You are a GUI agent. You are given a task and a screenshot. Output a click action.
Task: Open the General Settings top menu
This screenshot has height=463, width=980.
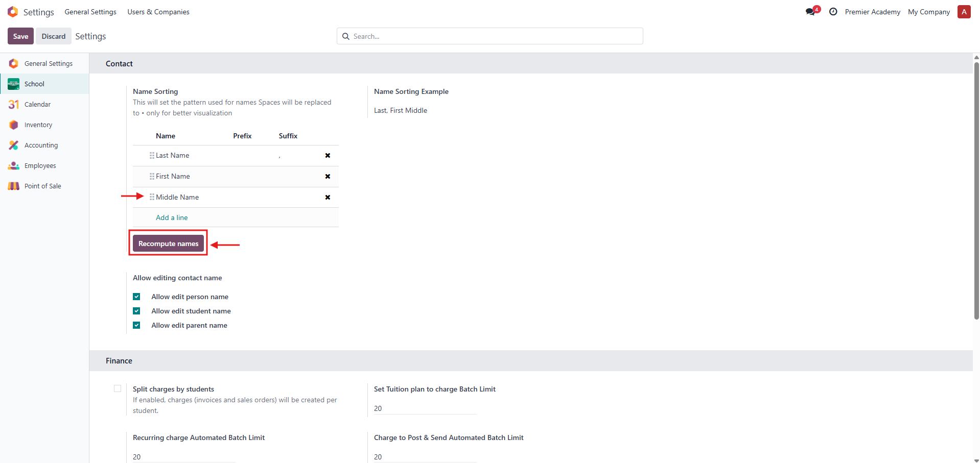point(90,12)
